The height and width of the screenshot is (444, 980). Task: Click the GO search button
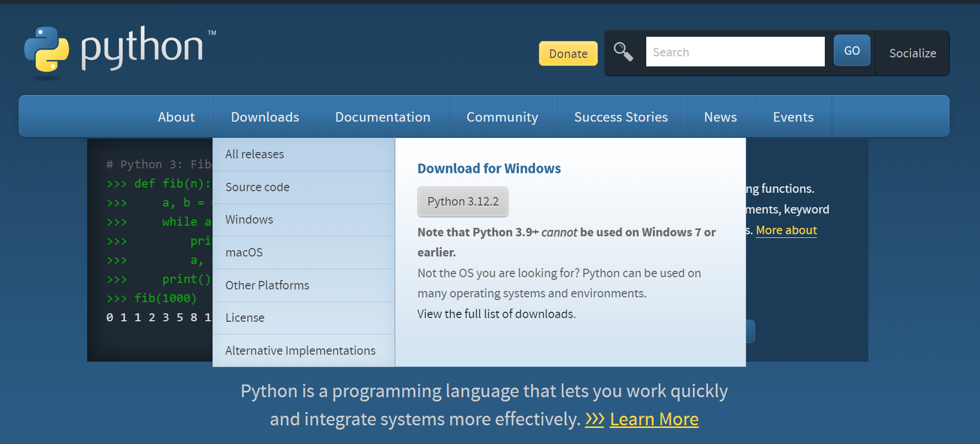click(852, 51)
